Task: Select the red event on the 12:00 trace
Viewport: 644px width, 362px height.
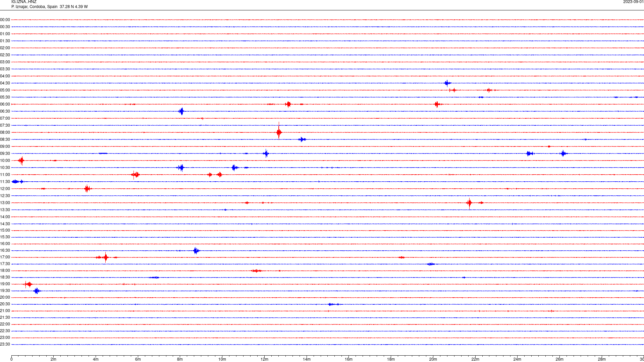Action: (88, 189)
